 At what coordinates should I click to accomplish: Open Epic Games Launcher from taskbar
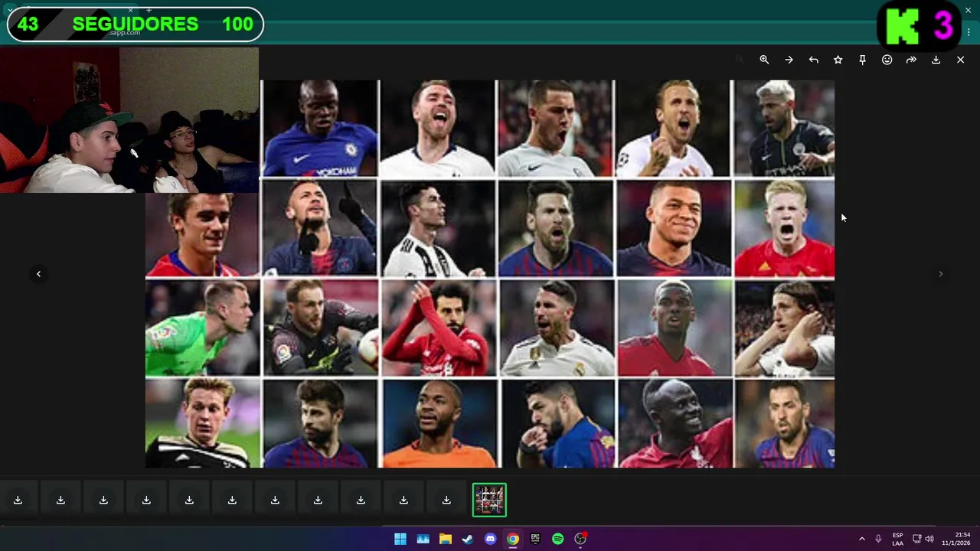pos(535,539)
